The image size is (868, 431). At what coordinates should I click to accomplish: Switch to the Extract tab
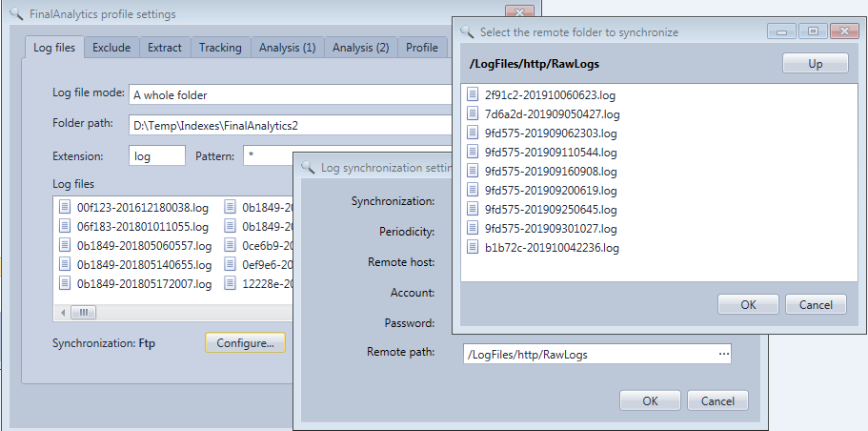pyautogui.click(x=165, y=48)
